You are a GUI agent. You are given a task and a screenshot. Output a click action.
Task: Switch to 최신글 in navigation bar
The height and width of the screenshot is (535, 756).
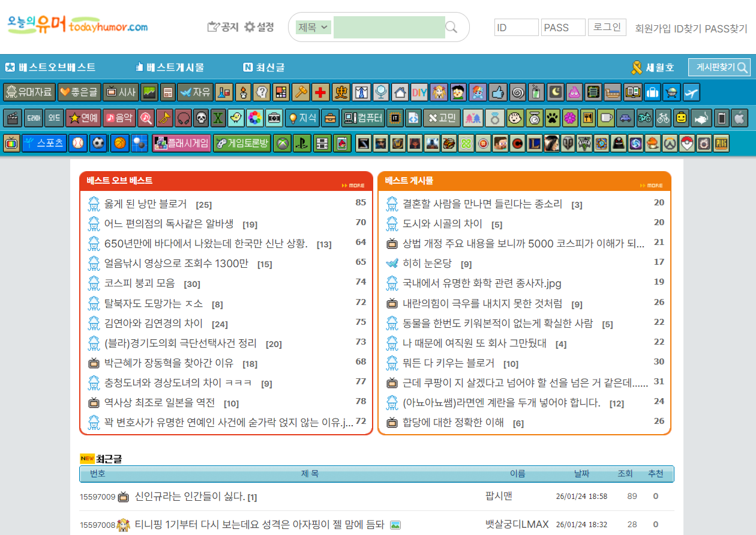point(264,67)
